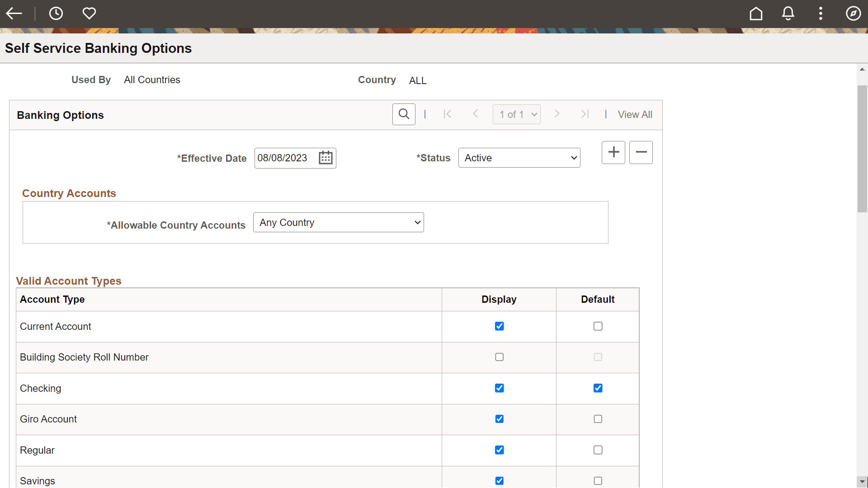
Task: Click the View All link
Action: (x=635, y=114)
